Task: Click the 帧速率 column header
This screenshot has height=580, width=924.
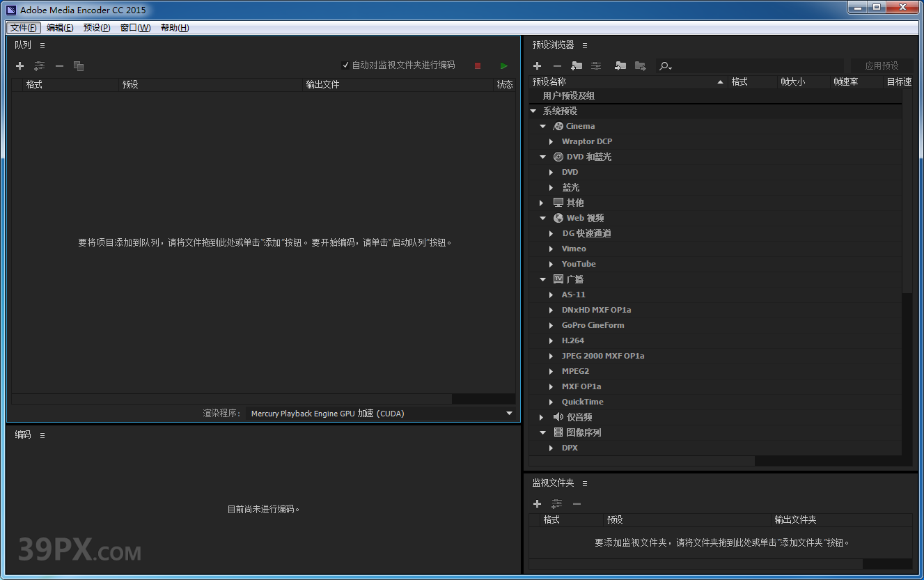Action: 856,82
